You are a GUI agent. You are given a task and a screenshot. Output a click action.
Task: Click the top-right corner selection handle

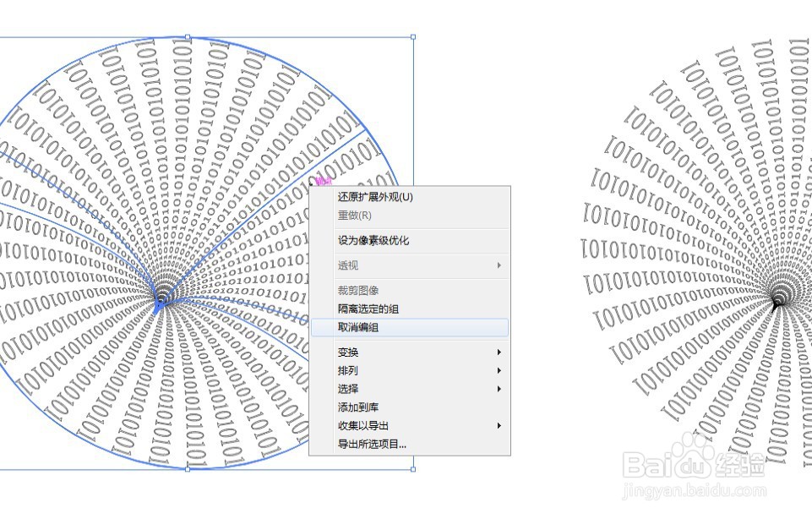[412, 37]
